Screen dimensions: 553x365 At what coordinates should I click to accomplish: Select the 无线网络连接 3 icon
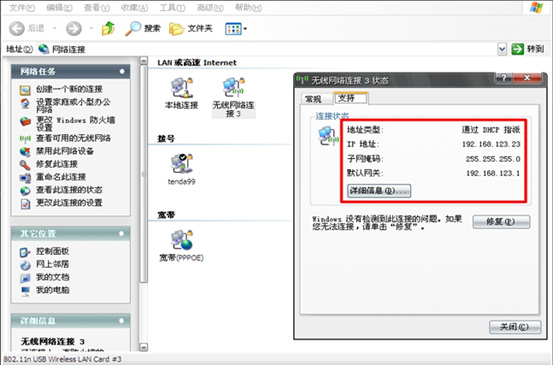(233, 87)
